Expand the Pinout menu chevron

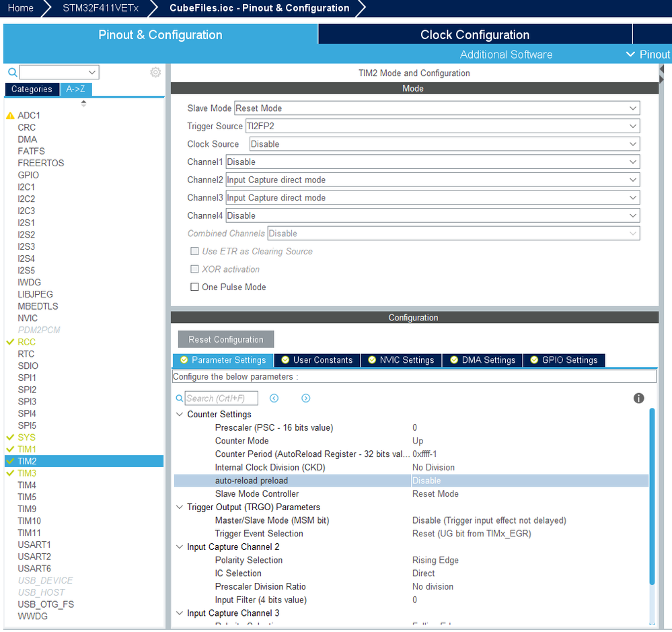pos(630,55)
